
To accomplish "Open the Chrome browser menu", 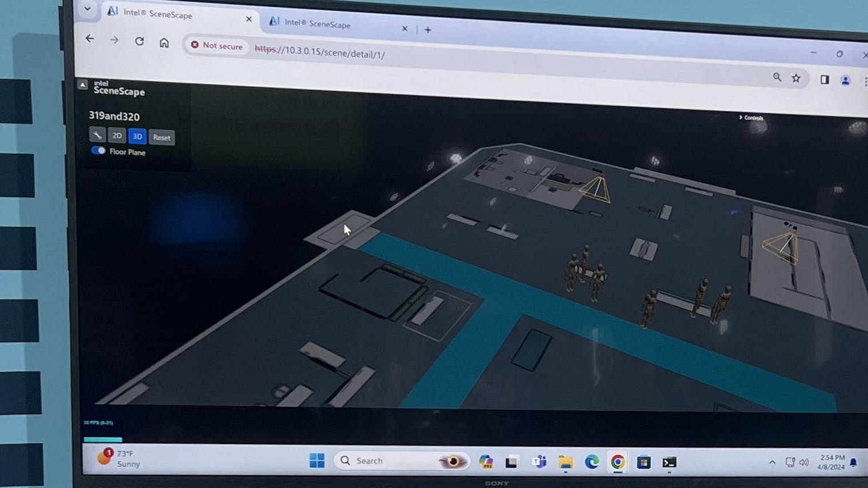I will 865,81.
